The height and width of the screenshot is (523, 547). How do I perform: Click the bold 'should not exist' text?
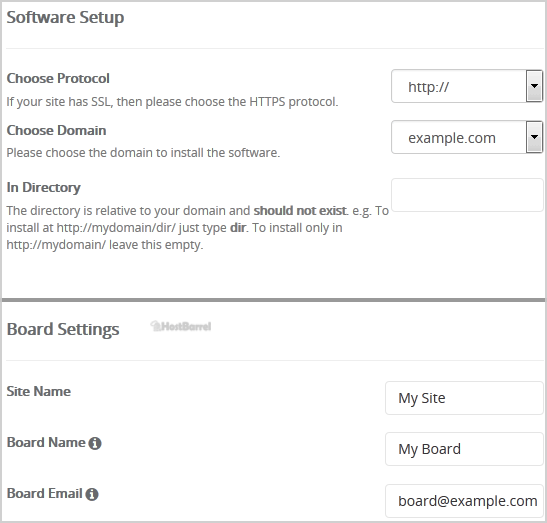click(300, 211)
